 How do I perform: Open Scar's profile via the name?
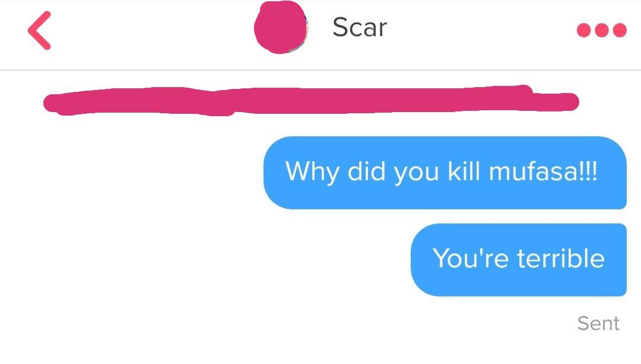point(360,27)
